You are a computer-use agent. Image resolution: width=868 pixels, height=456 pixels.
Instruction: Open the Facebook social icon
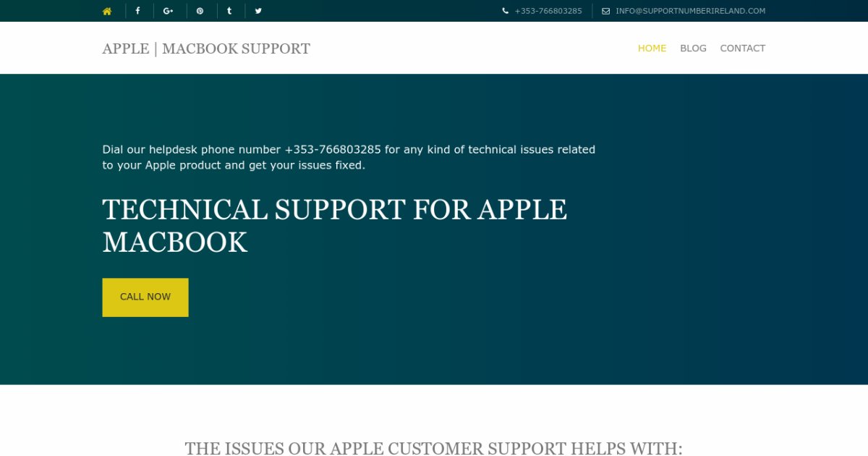click(138, 11)
